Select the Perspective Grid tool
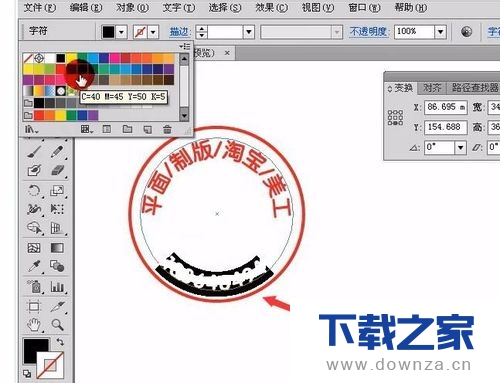Screen dimensions: 500x383 [57, 228]
